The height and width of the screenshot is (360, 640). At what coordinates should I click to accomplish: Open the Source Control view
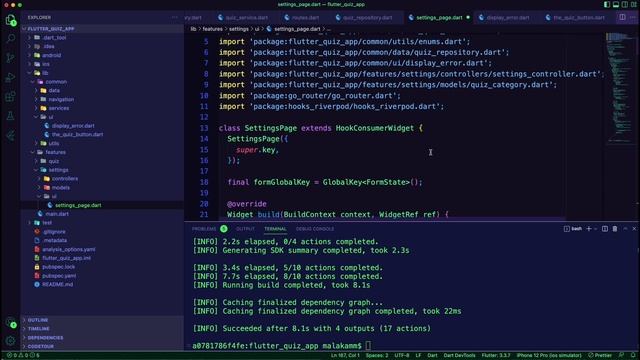coord(10,58)
